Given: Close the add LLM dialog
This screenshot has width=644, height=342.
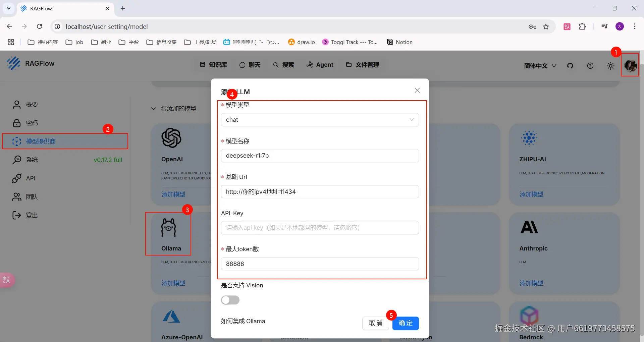Looking at the screenshot, I should coord(417,90).
